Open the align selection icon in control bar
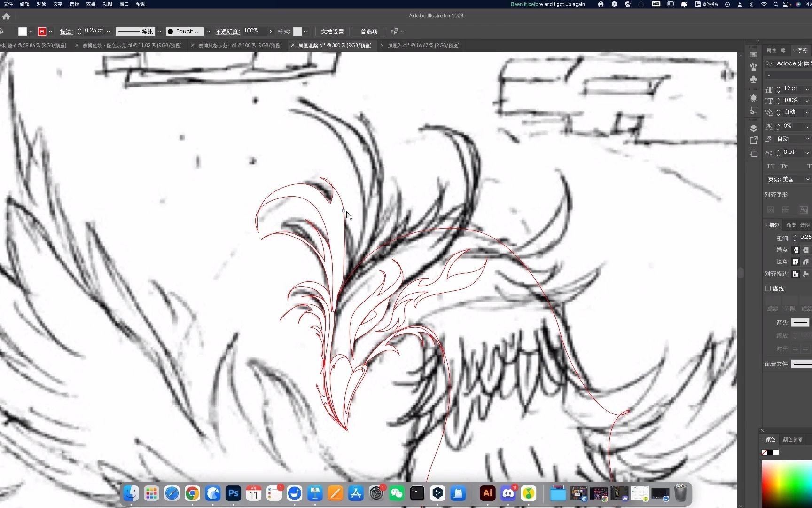Viewport: 812px width, 508px height. [394, 32]
